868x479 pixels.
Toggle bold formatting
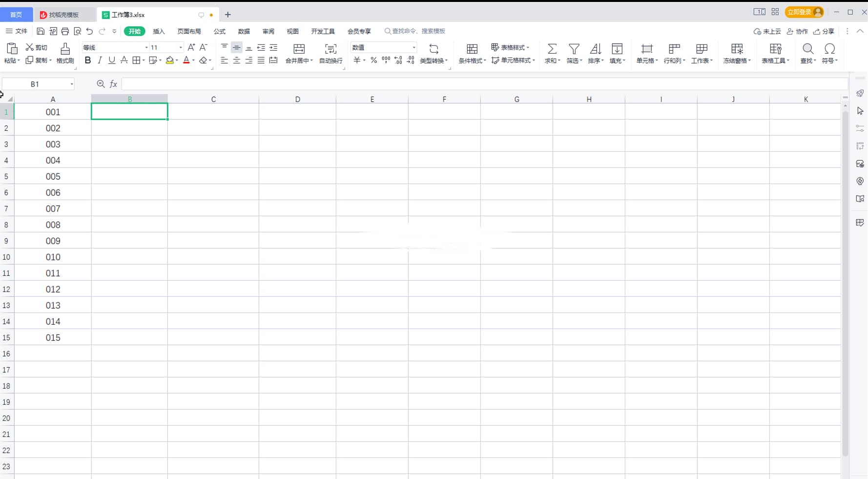point(88,60)
